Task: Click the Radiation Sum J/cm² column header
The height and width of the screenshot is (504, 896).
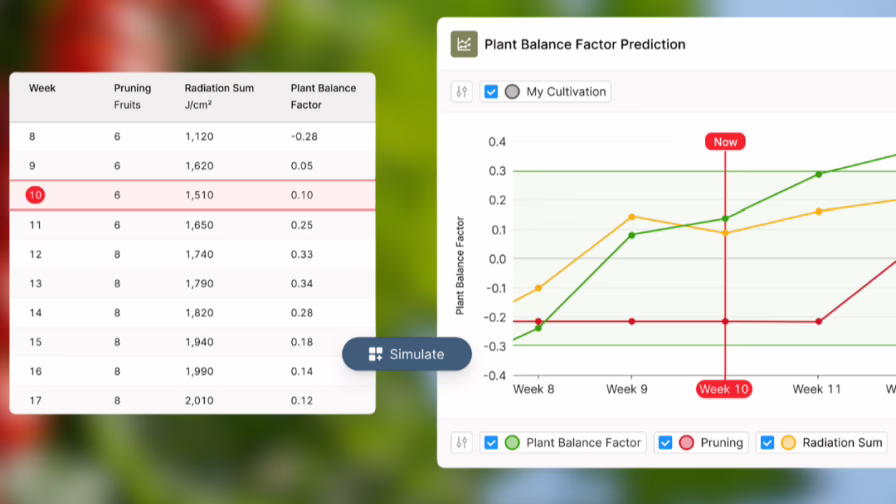Action: click(219, 96)
